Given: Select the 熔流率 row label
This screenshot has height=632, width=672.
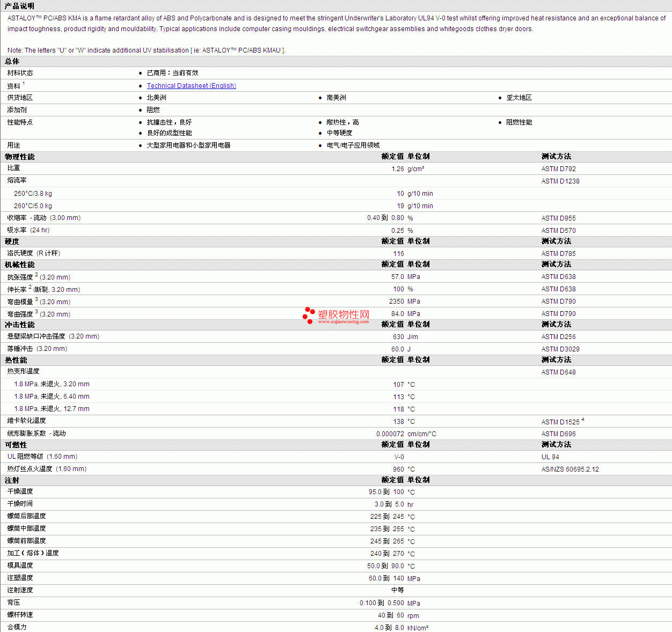Looking at the screenshot, I should [x=17, y=181].
